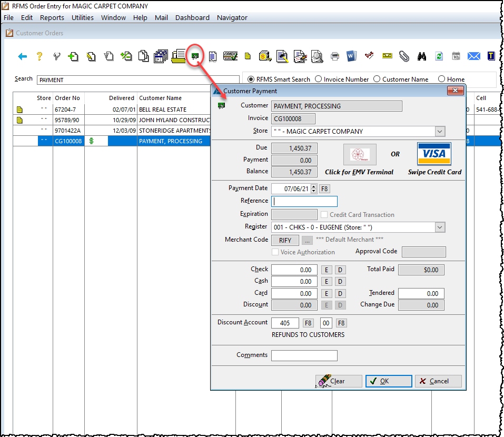Click the blue envelope email icon

(x=473, y=56)
